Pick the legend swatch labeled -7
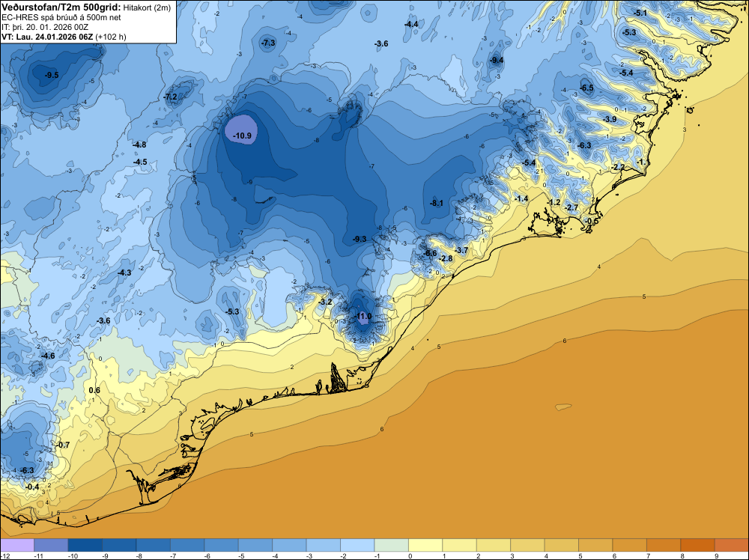 187,545
